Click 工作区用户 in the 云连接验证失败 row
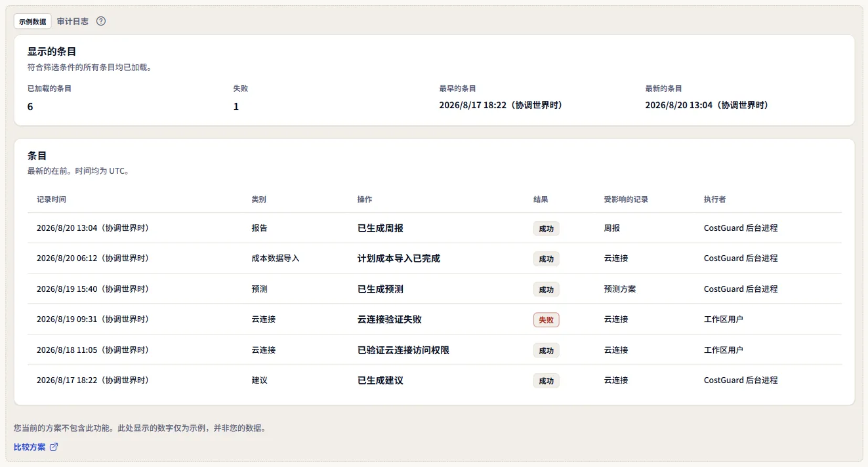868x467 pixels. pos(724,319)
